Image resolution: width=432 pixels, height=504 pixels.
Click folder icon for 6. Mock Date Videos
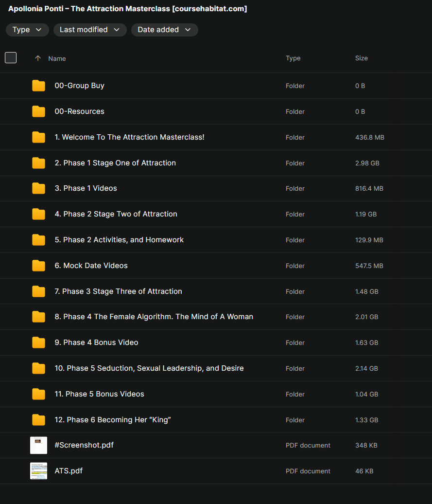point(38,266)
